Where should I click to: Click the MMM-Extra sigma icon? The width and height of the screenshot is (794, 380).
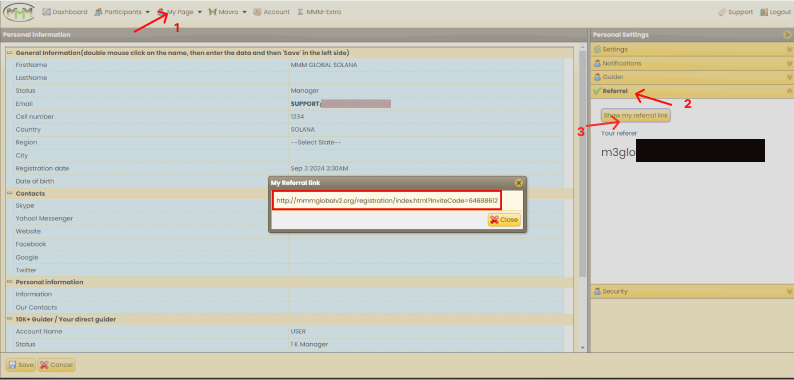coord(301,12)
